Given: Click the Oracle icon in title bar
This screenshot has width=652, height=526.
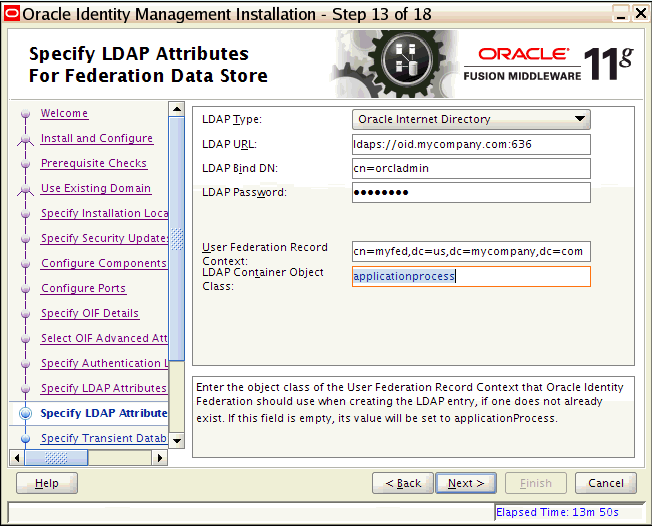Looking at the screenshot, I should click(12, 13).
